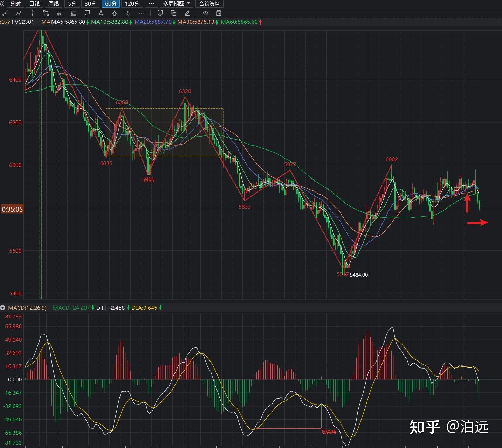Click the 底背离 divergence annotation
Screen dimensions: 502x448
point(329,432)
